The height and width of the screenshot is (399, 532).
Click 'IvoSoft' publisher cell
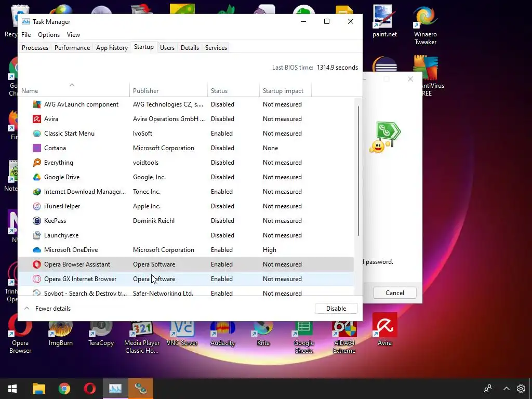[x=142, y=134]
